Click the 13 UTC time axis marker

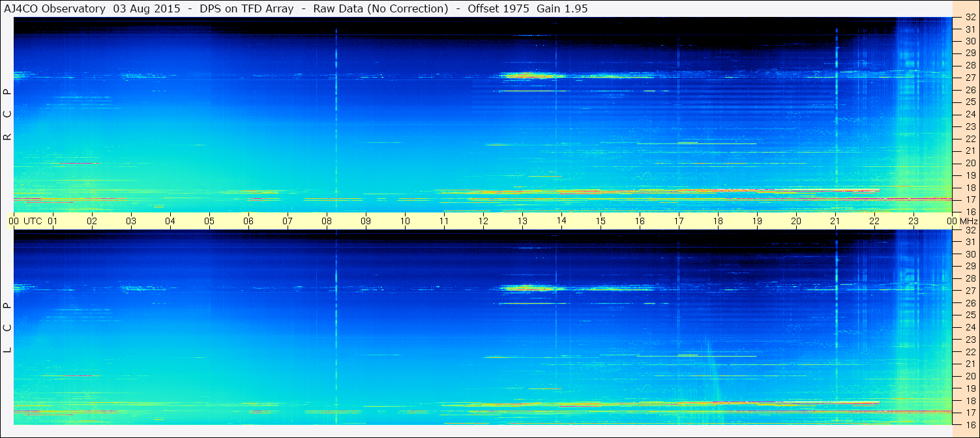522,221
